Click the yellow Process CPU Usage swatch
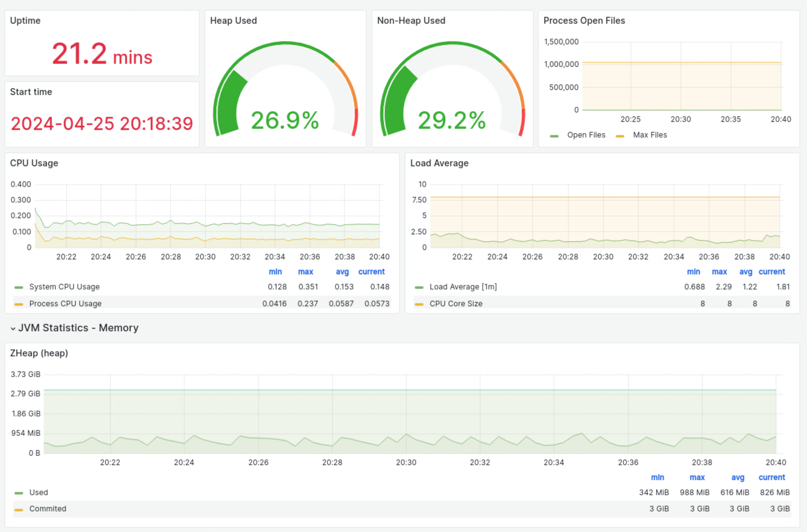Viewport: 807px width, 532px height. click(x=19, y=304)
